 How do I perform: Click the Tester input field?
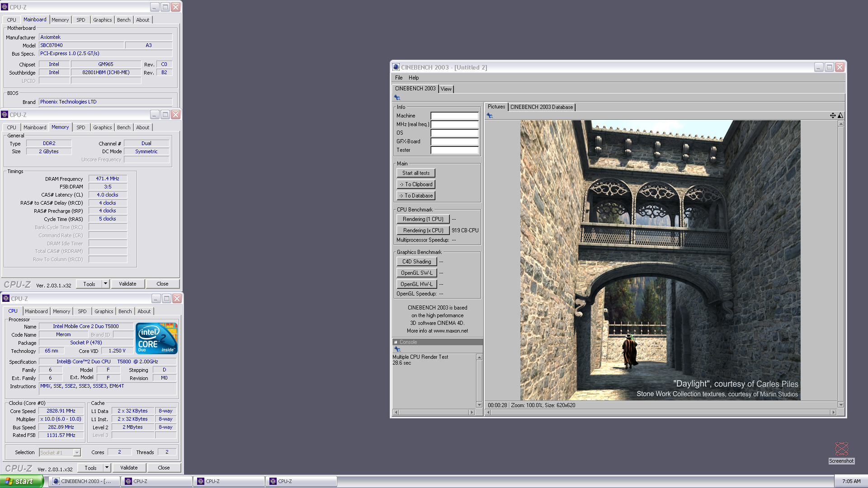[454, 150]
